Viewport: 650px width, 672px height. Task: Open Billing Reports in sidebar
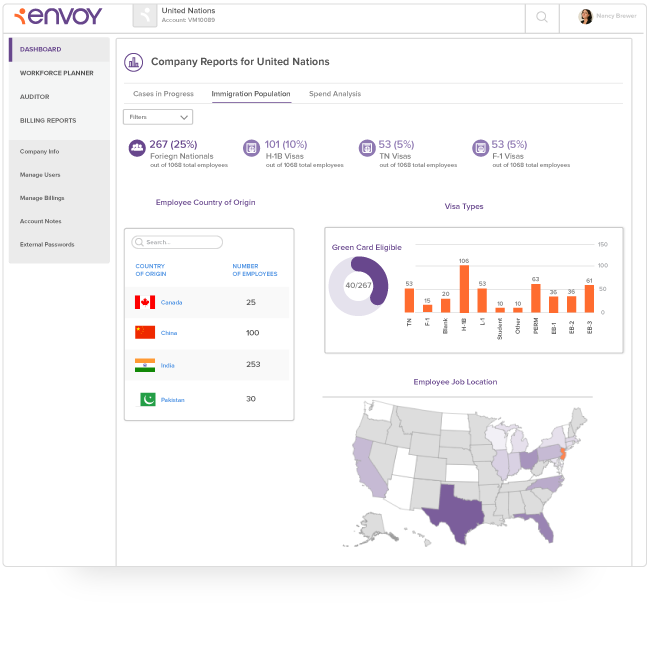pos(48,121)
